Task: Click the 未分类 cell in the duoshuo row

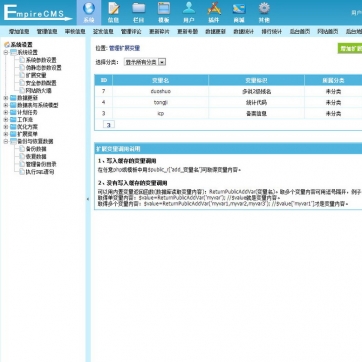Action: 333,91
